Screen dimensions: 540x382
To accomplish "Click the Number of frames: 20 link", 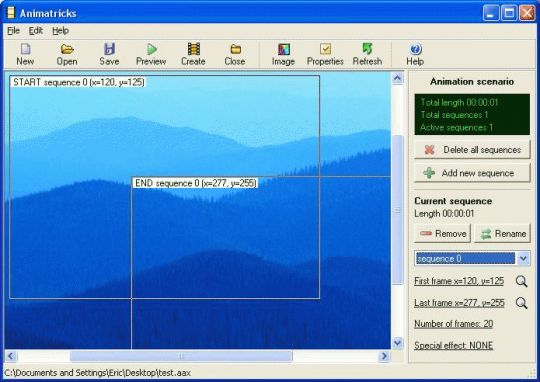I will coord(454,324).
